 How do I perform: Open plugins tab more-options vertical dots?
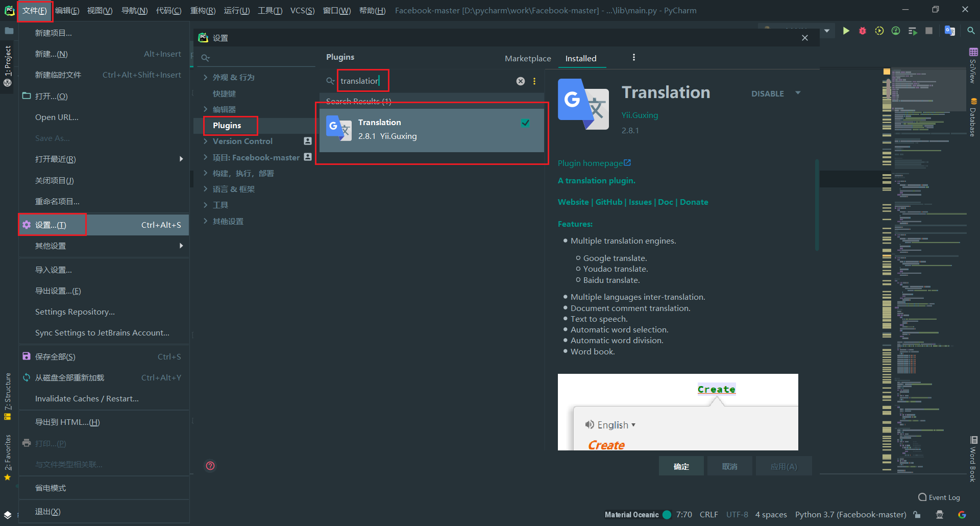pos(634,57)
